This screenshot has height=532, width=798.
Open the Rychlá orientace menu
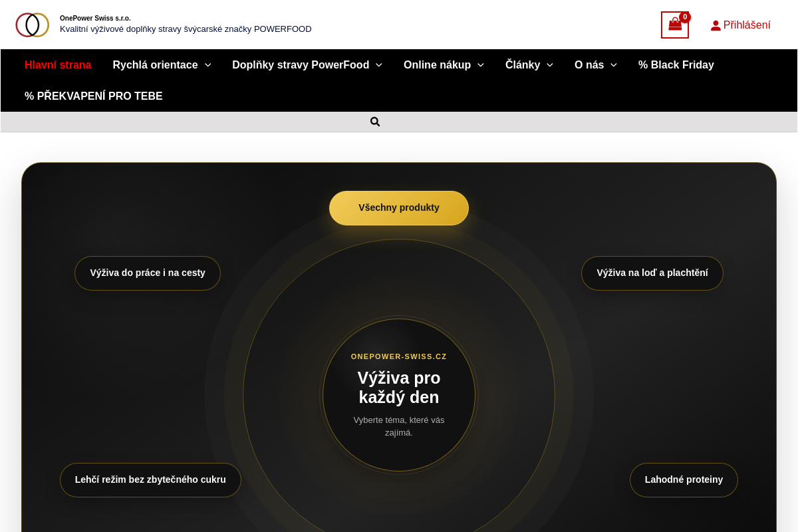tap(155, 65)
